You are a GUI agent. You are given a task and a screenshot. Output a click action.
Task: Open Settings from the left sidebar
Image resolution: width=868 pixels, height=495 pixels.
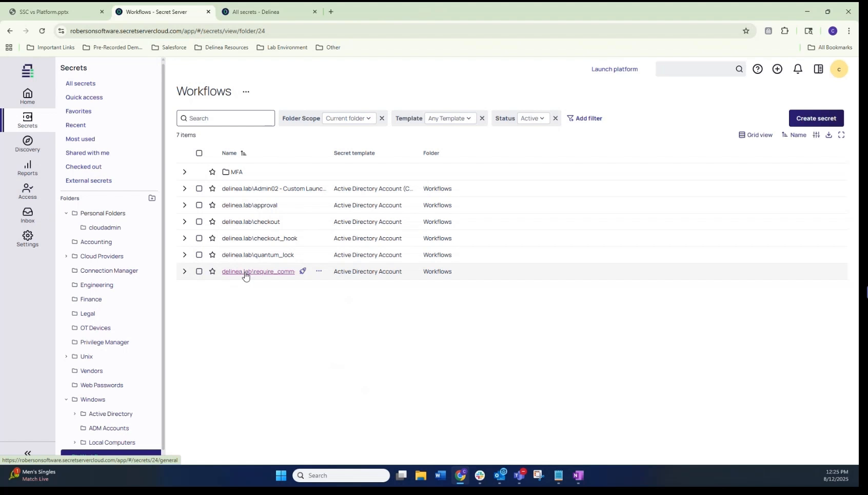pos(27,238)
